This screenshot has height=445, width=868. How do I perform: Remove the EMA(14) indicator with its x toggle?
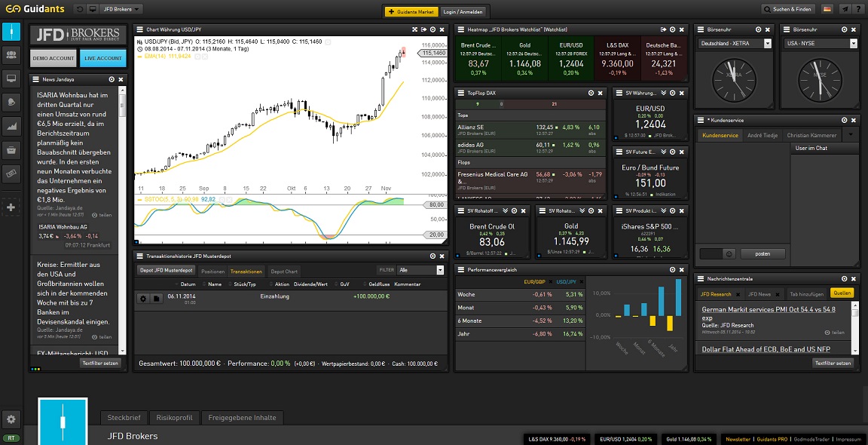[206, 57]
